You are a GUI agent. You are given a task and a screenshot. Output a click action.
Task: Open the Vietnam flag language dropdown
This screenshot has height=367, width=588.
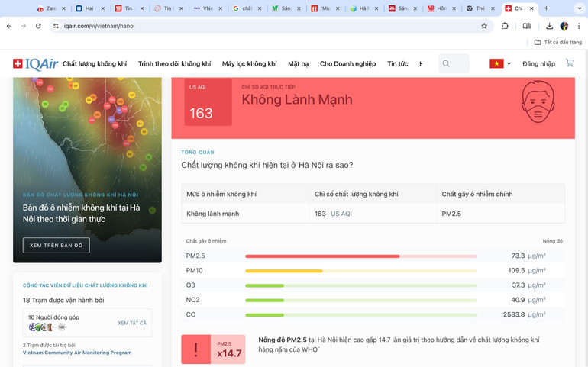coord(500,64)
